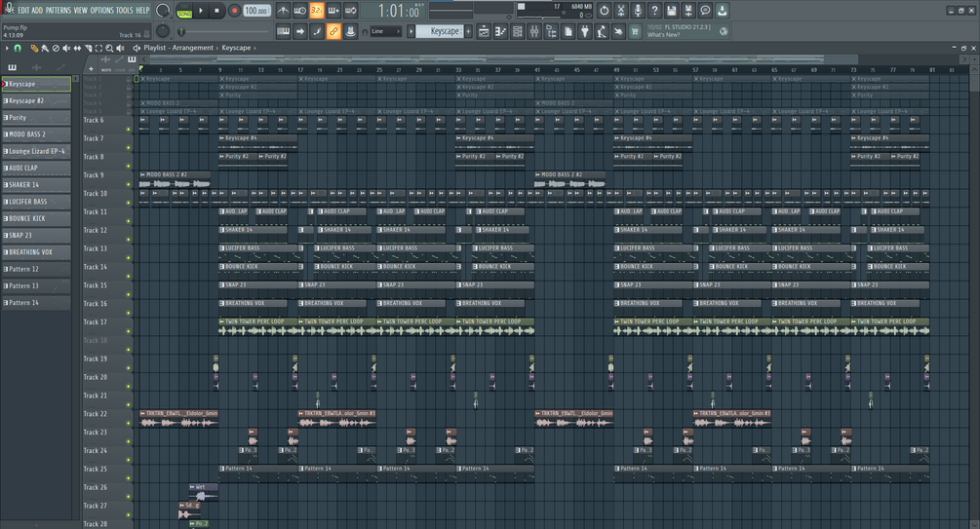Open the OPTIONS menu

[x=101, y=10]
